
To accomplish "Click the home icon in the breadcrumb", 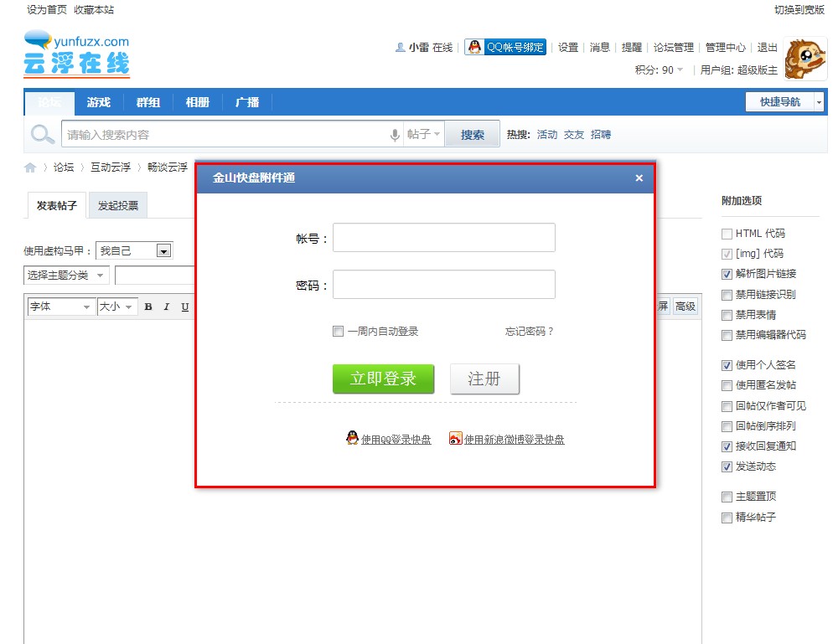I will tap(29, 166).
